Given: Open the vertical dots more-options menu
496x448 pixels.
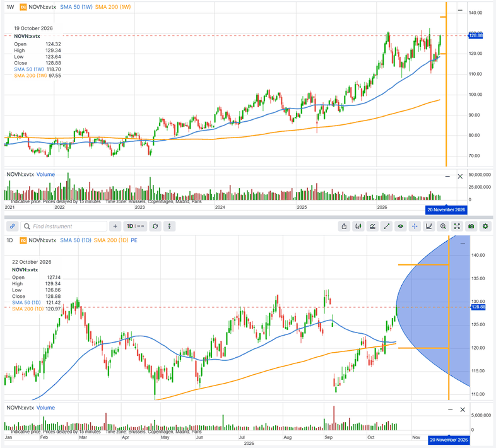Looking at the screenshot, I should click(x=169, y=227).
